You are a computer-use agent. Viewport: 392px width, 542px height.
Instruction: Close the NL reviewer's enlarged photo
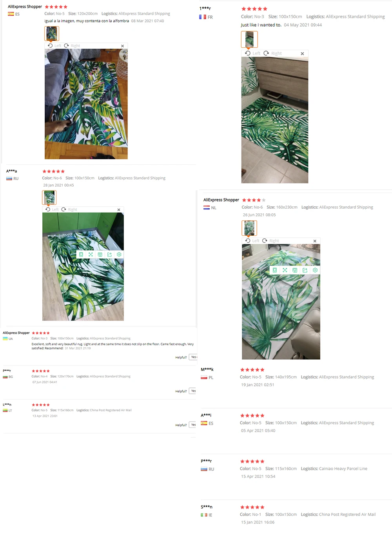(x=315, y=241)
